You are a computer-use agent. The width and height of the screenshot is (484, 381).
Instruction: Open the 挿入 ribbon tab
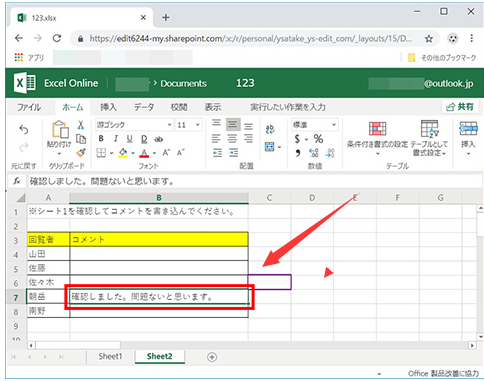click(108, 107)
